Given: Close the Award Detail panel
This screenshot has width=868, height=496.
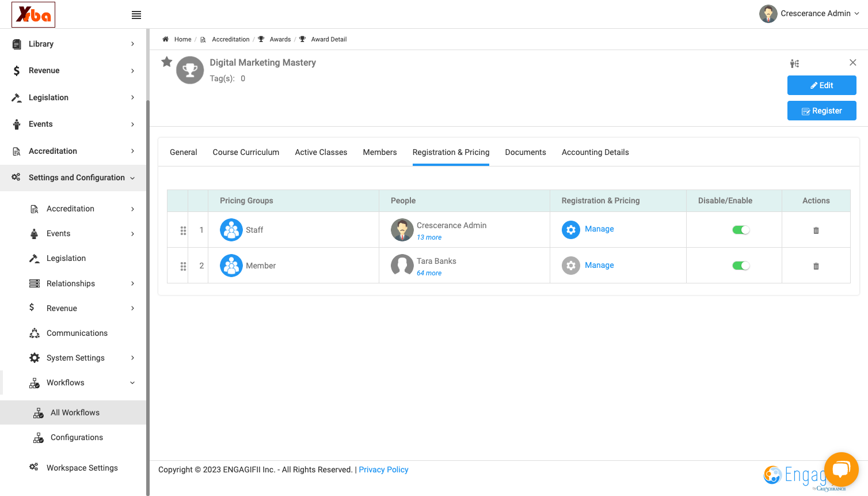Looking at the screenshot, I should click(853, 62).
